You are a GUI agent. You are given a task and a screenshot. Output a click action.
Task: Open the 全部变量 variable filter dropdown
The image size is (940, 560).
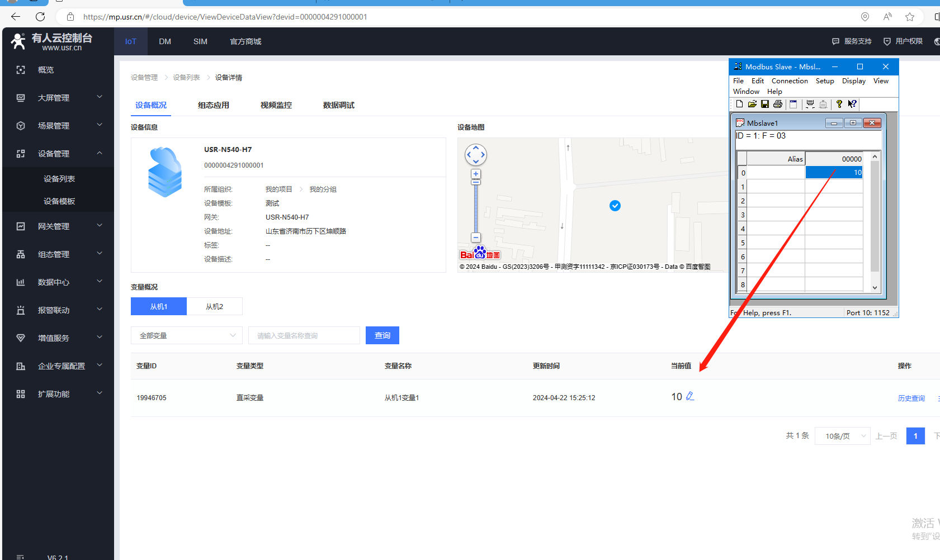click(187, 335)
